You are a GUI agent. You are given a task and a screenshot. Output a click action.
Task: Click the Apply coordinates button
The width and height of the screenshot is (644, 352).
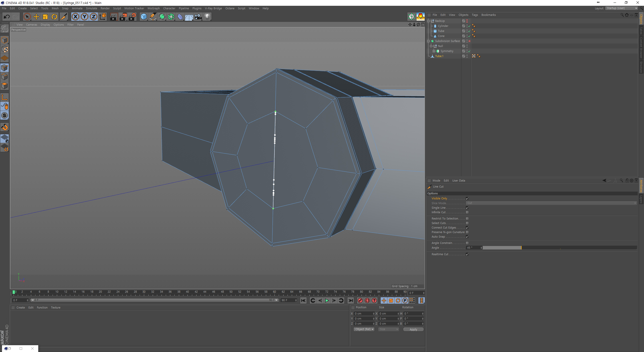(x=413, y=329)
